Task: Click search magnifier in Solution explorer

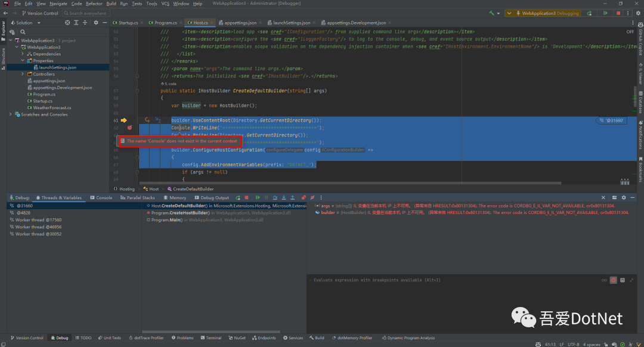Action: (23, 32)
